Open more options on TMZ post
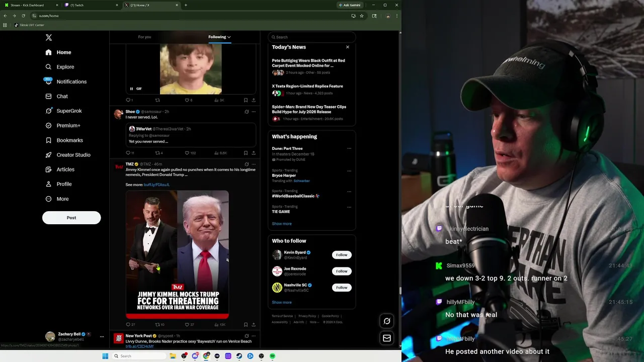 coord(254,164)
